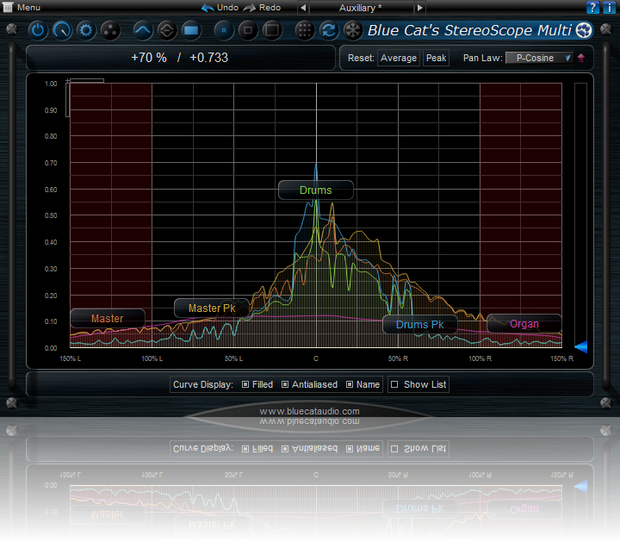Click the Master Pk curve label
Viewport: 620px width, 542px height.
point(212,308)
